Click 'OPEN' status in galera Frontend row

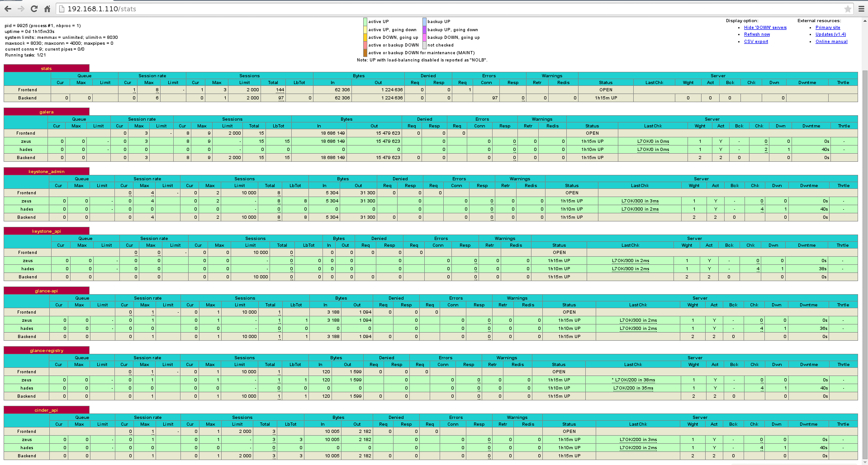(592, 133)
